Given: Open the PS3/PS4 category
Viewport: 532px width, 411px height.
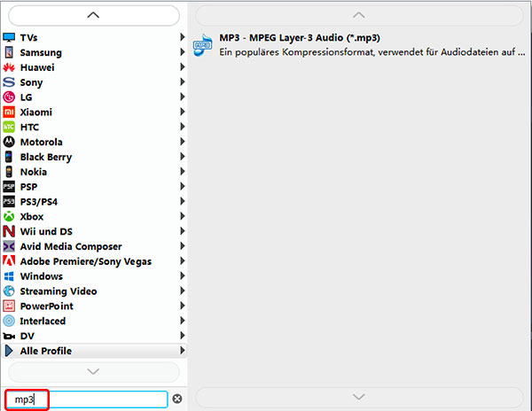Looking at the screenshot, I should [94, 202].
